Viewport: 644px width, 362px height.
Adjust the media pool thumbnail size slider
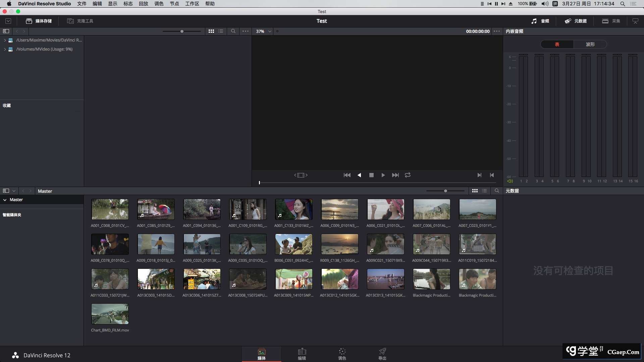[x=445, y=191]
